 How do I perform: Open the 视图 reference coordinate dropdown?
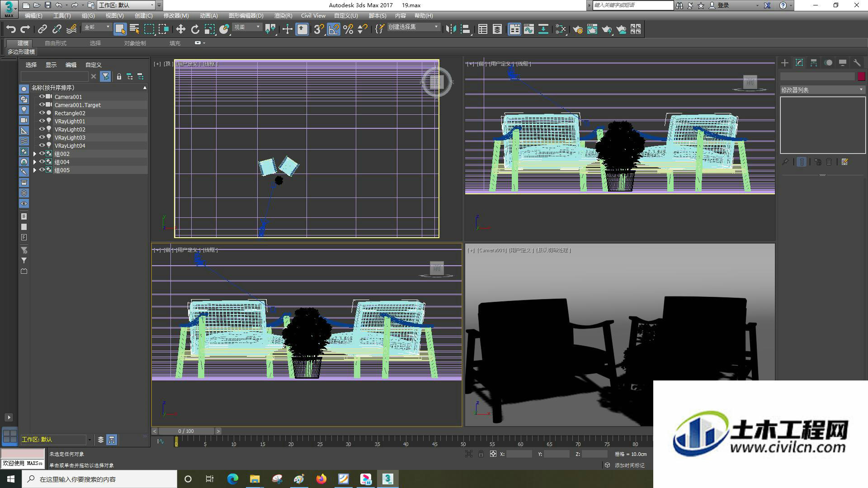(247, 27)
